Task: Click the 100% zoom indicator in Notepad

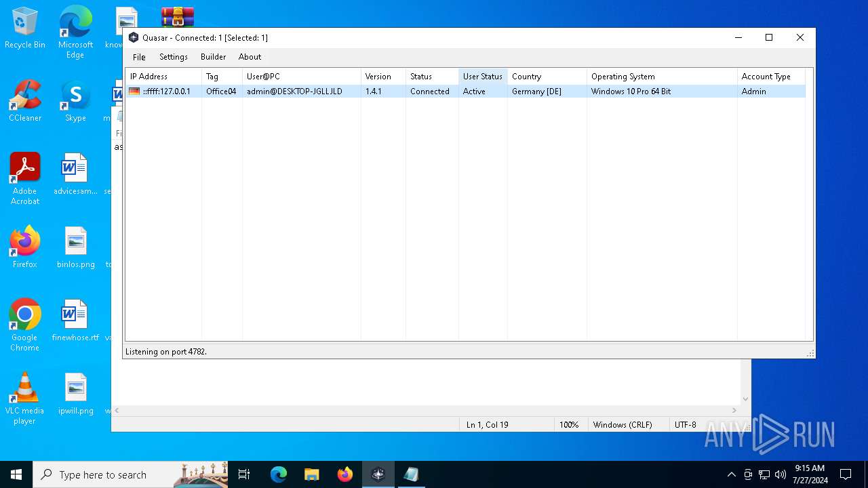Action: (569, 425)
